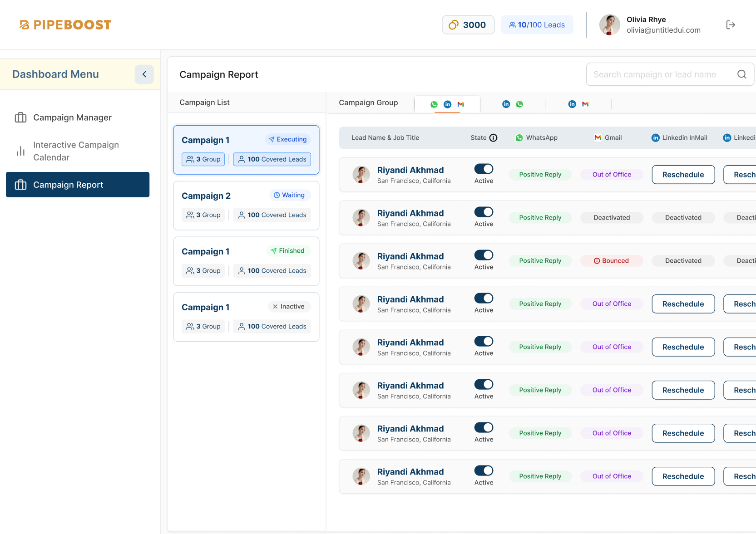The width and height of the screenshot is (756, 534).
Task: Toggle Active switch in fifth lead row
Action: pos(484,341)
